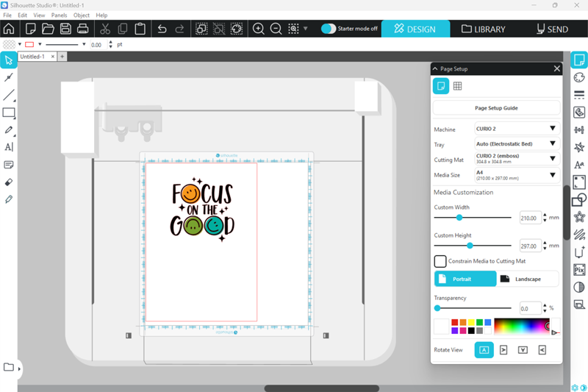
Task: Click the Page Setup Guide button
Action: click(x=496, y=108)
